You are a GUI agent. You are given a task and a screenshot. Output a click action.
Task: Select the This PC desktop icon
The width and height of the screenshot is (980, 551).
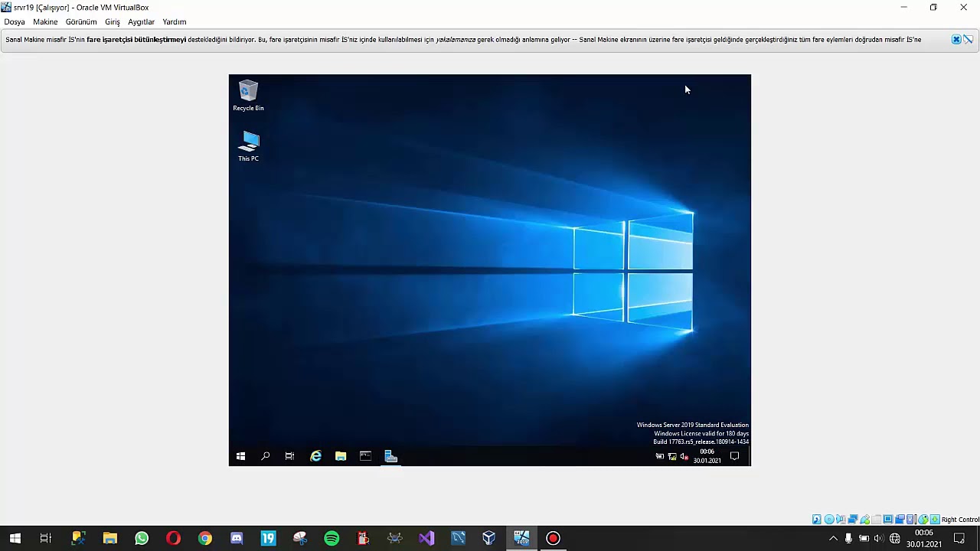(x=248, y=146)
